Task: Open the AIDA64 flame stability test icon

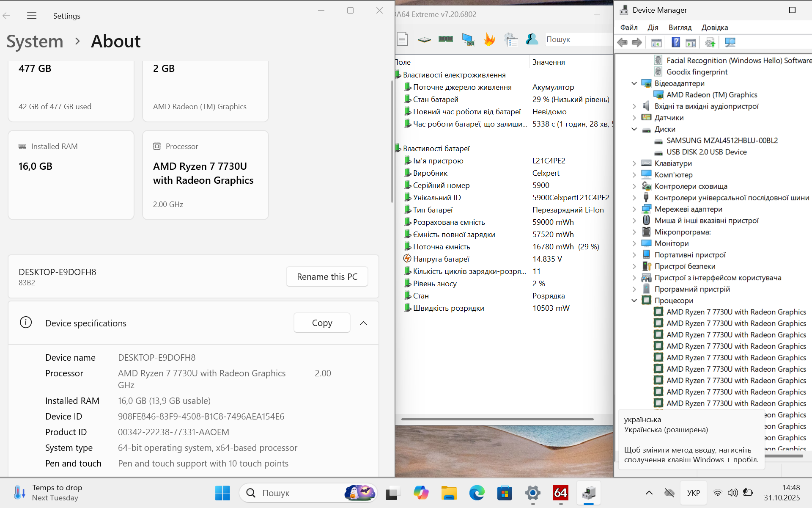Action: [489, 39]
